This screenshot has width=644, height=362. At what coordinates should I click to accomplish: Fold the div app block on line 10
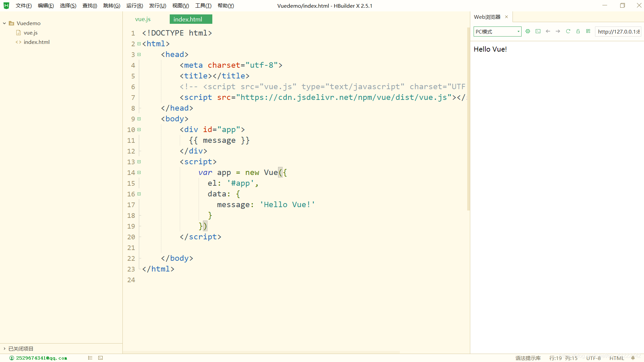(x=139, y=130)
